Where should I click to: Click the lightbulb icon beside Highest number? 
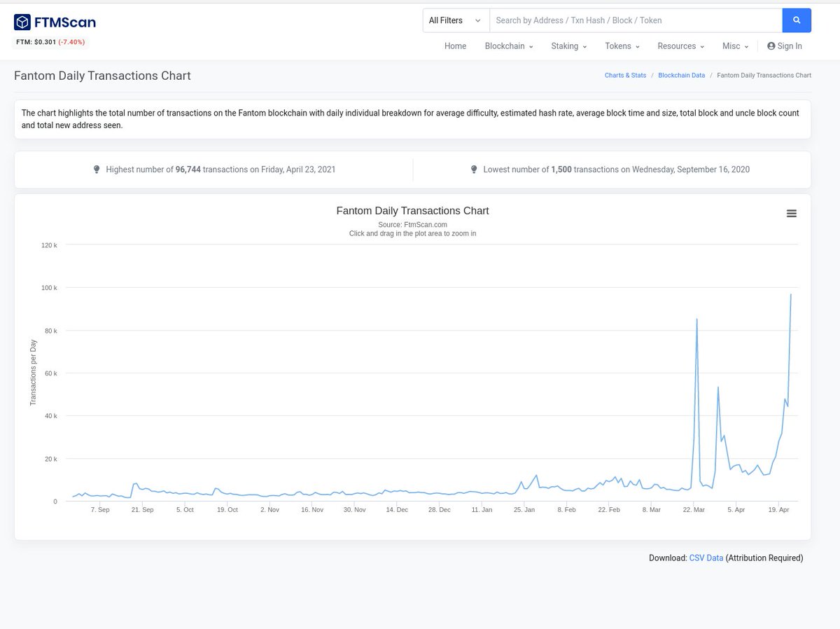pos(97,170)
